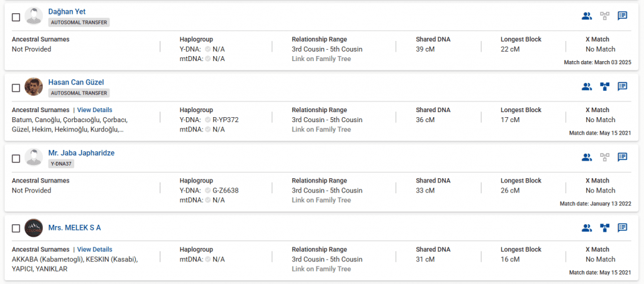The image size is (644, 284).
Task: Open Mr. Jaba Japharidze's profile link
Action: point(81,153)
